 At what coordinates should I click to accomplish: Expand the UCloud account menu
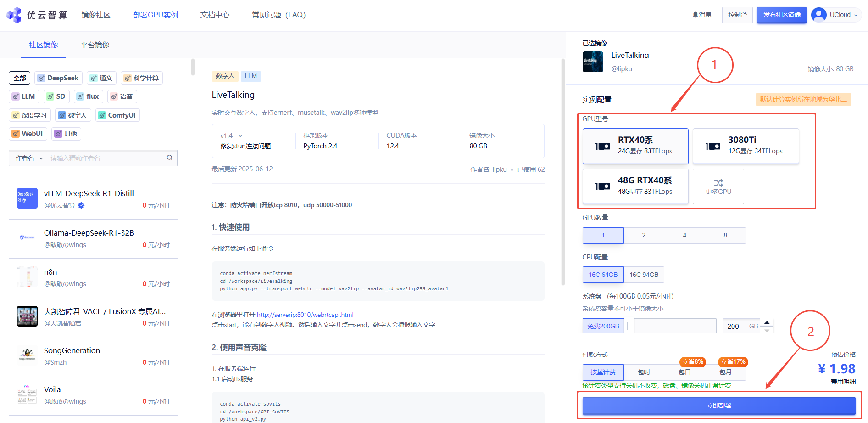coord(855,15)
